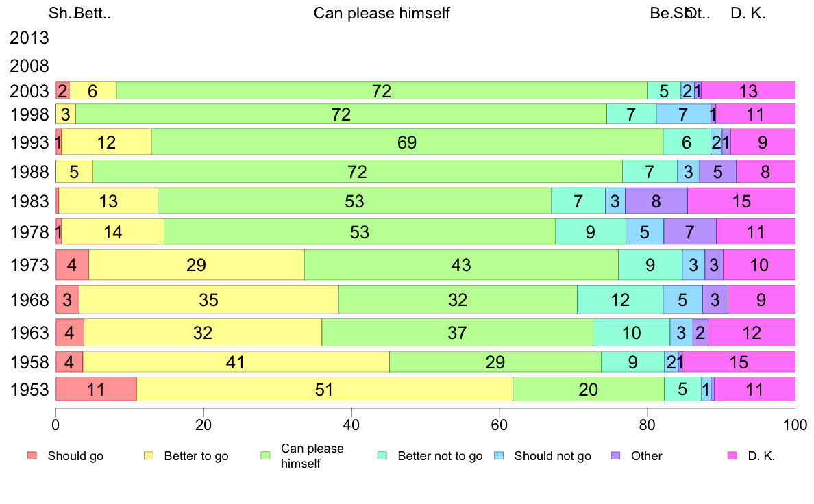Click the magenta D. K. legend swatch
Image resolution: width=814 pixels, height=504 pixels.
(732, 455)
